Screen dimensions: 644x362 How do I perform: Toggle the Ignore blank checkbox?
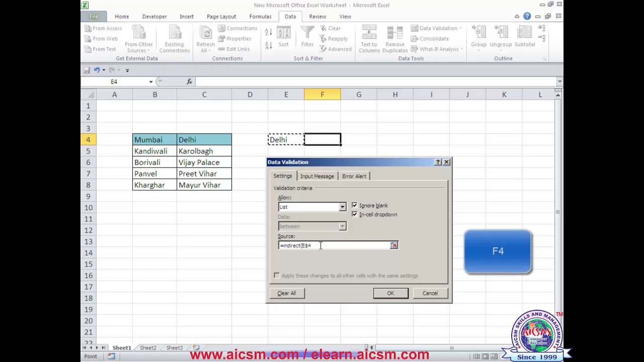coord(354,205)
